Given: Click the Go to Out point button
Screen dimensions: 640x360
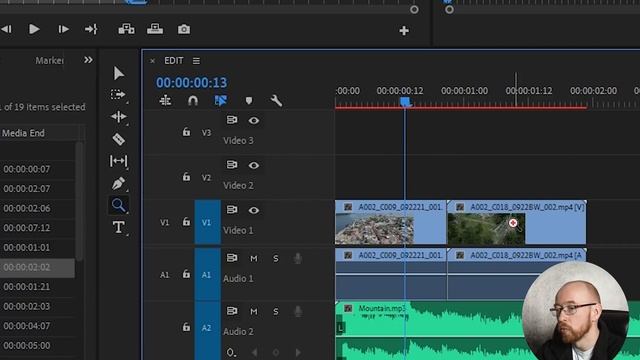Looking at the screenshot, I should (x=91, y=29).
